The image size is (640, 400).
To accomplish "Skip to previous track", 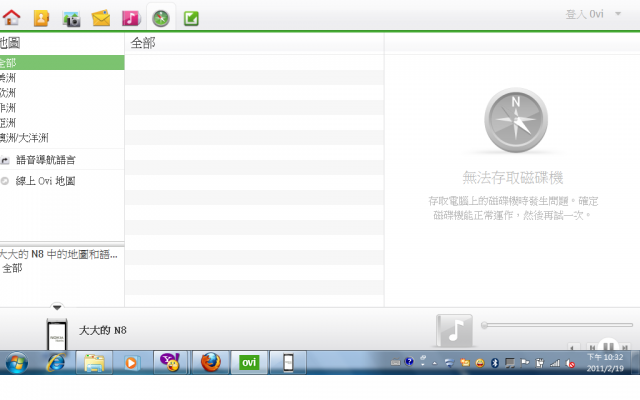I will pyautogui.click(x=592, y=347).
